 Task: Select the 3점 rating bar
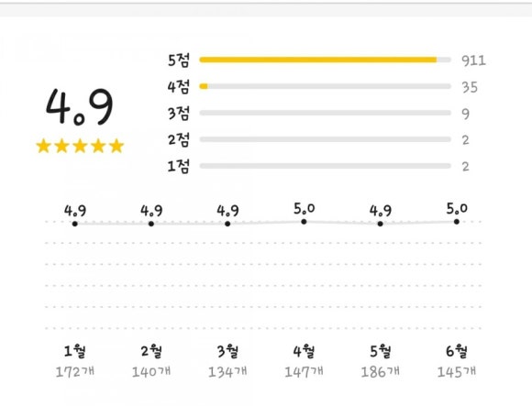point(325,113)
